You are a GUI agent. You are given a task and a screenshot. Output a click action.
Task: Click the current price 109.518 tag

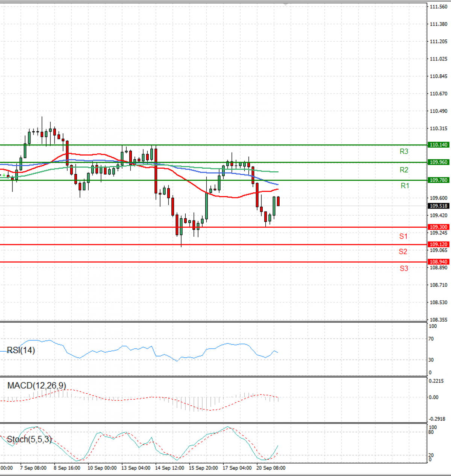pos(439,206)
